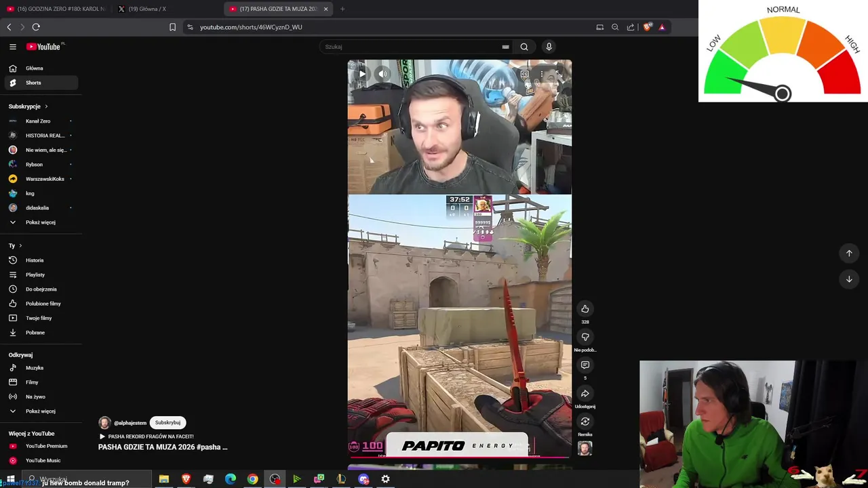The height and width of the screenshot is (488, 868).
Task: Open Muzyka under Odkrywaj
Action: pos(41,368)
